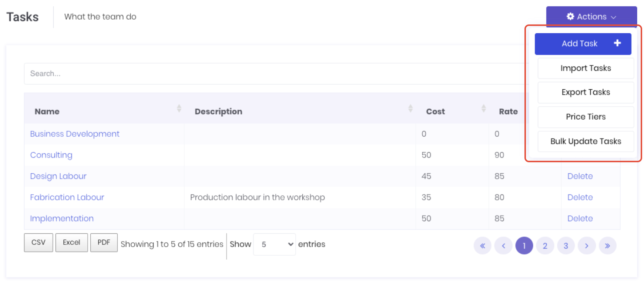
Task: Sort by Description column using sort arrows
Action: [x=410, y=108]
